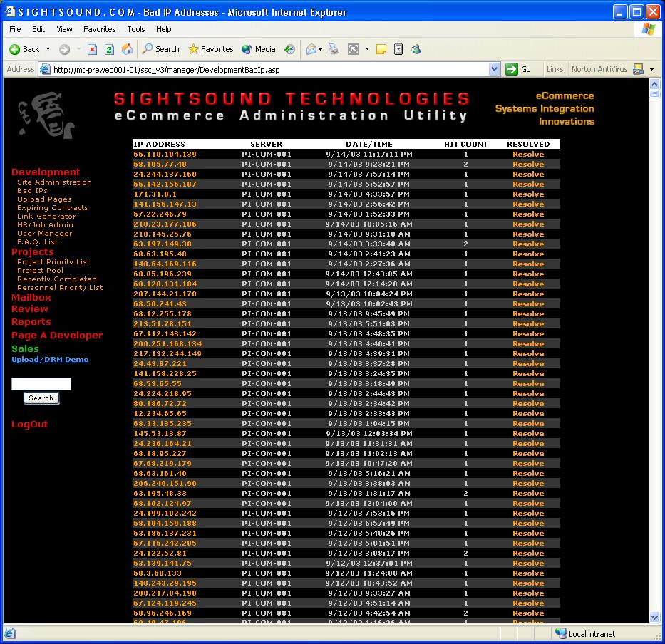The image size is (665, 644).
Task: Click the Windows flag throbber icon
Action: pos(648,29)
